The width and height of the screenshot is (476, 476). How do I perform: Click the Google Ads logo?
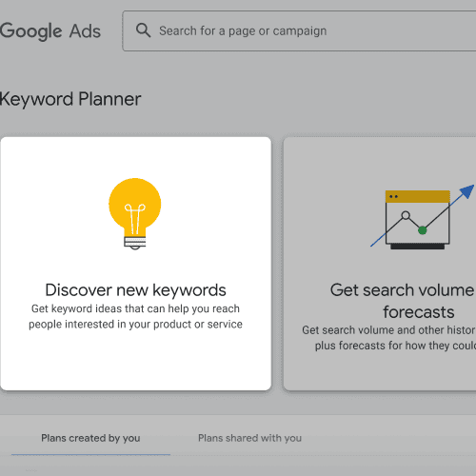tap(50, 31)
